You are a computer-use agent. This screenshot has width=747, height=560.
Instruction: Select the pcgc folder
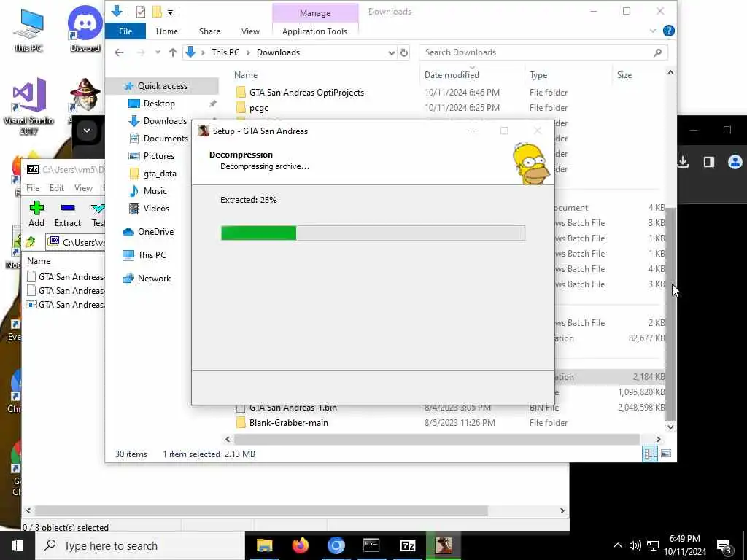pyautogui.click(x=259, y=108)
